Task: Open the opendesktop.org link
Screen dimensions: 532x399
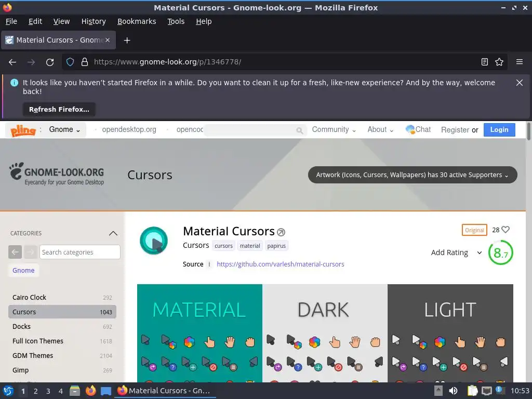Action: point(129,129)
